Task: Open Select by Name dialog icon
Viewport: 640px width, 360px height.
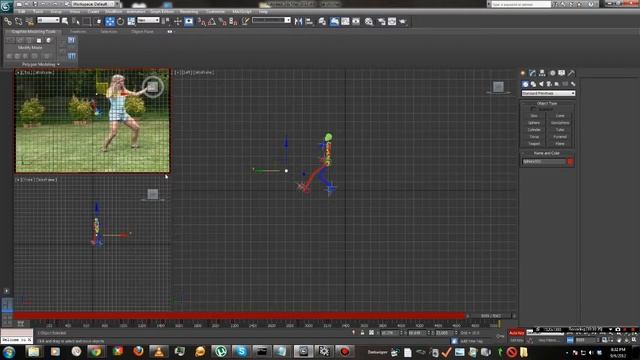Action: [x=76, y=21]
